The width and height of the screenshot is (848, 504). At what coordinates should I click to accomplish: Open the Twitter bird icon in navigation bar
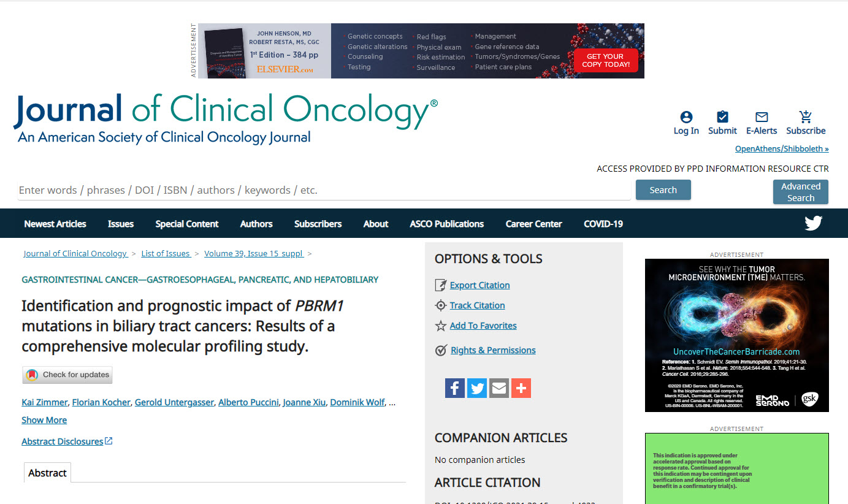click(x=814, y=223)
